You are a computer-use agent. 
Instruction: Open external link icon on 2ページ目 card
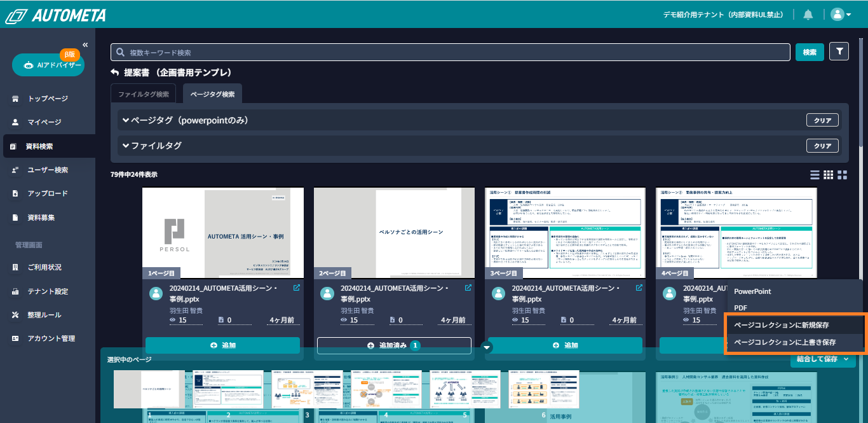click(468, 288)
